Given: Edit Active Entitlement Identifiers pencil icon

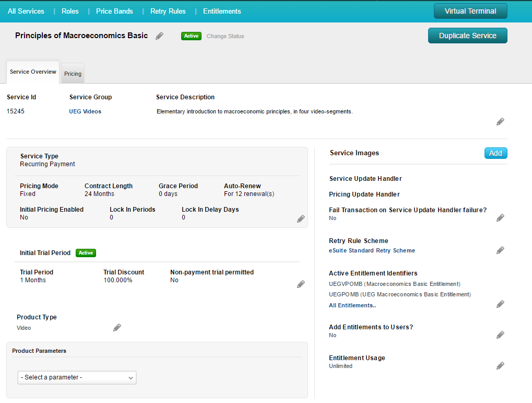Looking at the screenshot, I should tap(500, 304).
